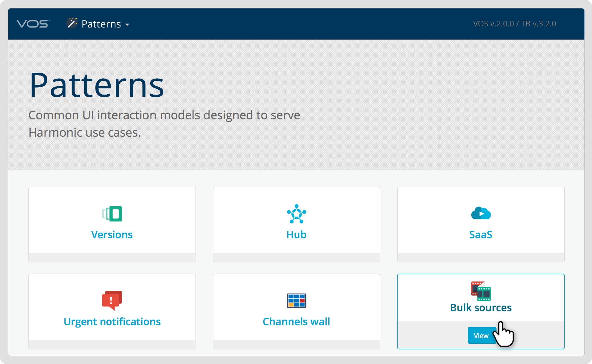Click the SaaS cloud play icon
The image size is (592, 364).
tap(481, 213)
